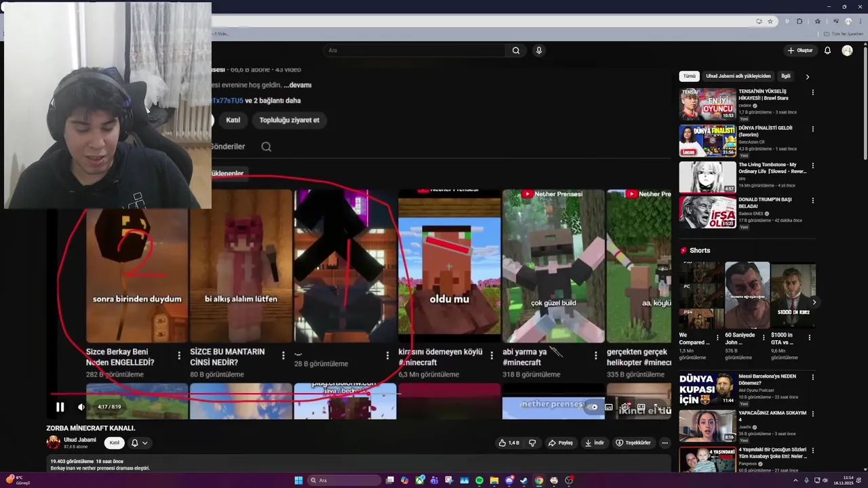Open options for the 'We Compared' short
Image resolution: width=868 pixels, height=488 pixels.
pyautogui.click(x=718, y=337)
